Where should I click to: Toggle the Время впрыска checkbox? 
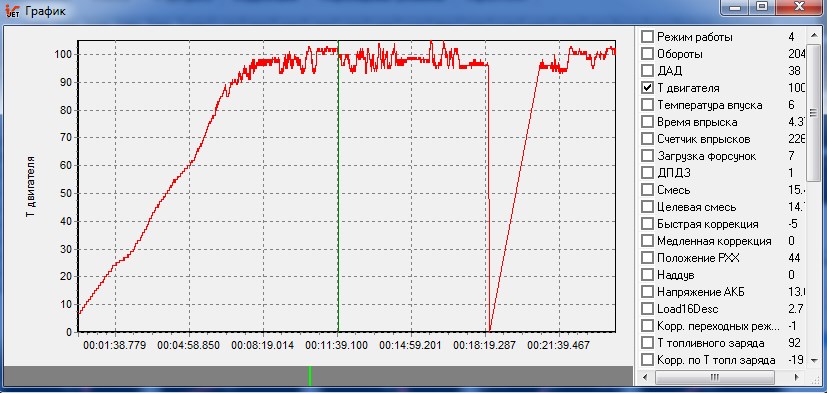click(x=647, y=122)
